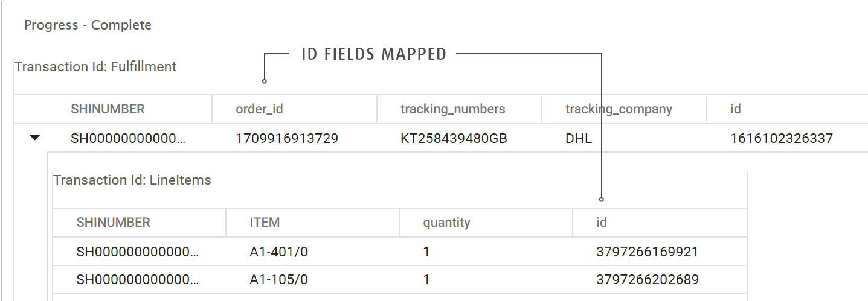
Task: Click the ID FIELDS MAPPED annotation label
Action: pyautogui.click(x=374, y=54)
